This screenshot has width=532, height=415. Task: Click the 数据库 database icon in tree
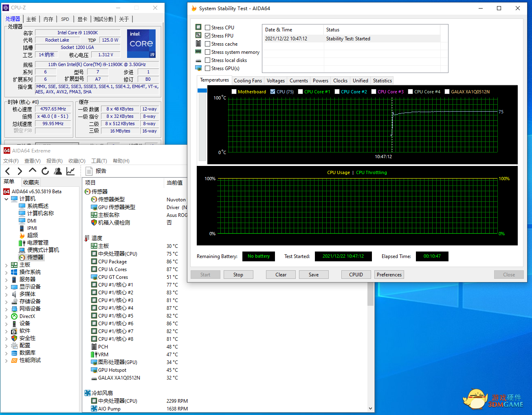pyautogui.click(x=14, y=353)
